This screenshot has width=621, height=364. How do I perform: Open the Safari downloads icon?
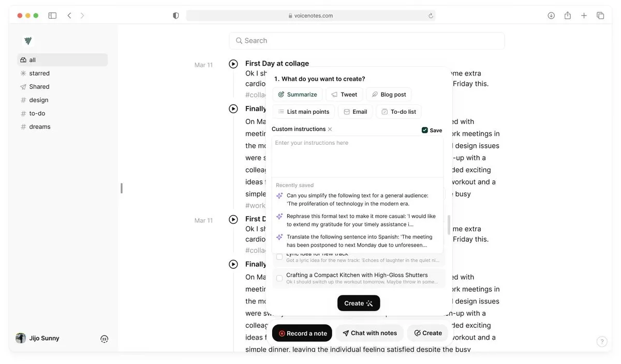point(551,16)
